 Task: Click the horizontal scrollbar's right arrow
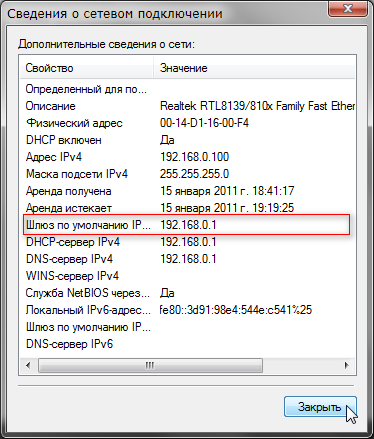point(347,365)
